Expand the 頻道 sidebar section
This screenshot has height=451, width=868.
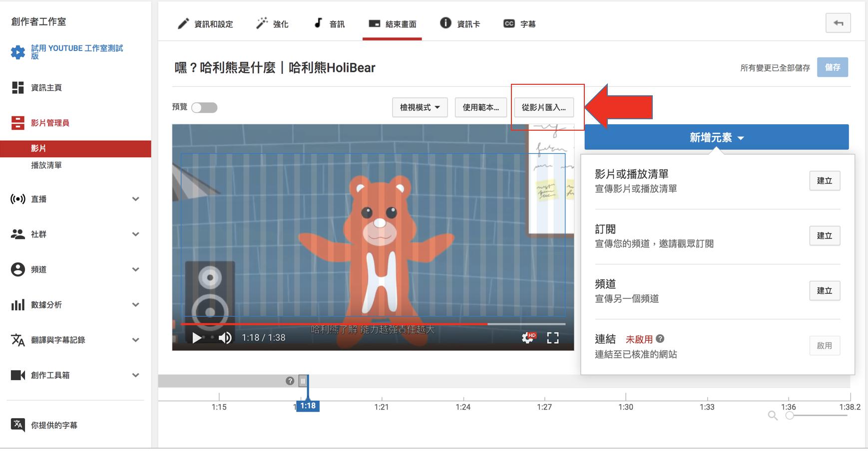(135, 269)
